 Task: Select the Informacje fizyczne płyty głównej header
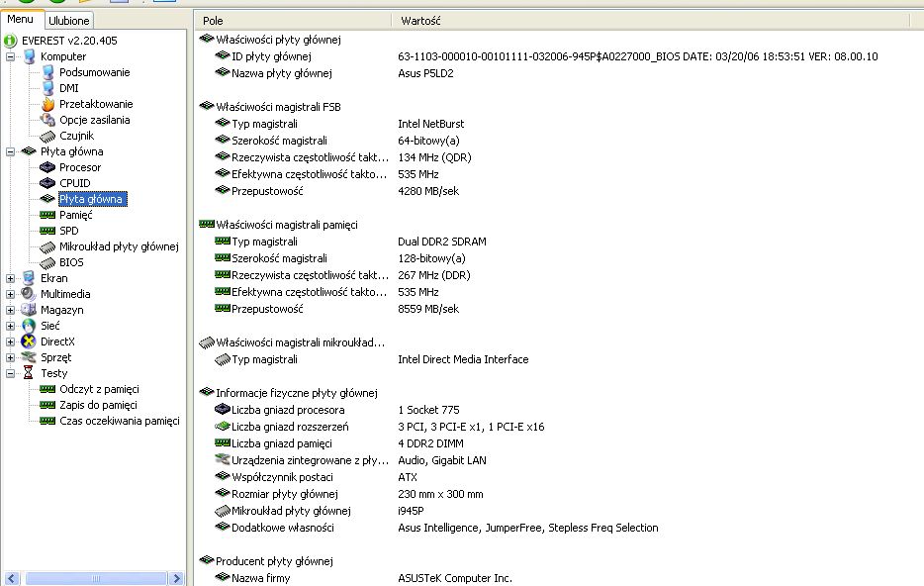click(x=297, y=393)
